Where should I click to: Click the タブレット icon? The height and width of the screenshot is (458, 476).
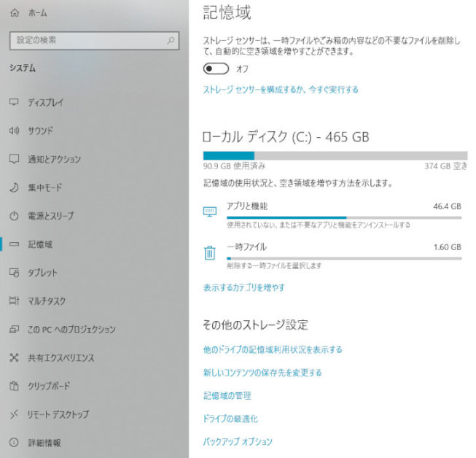[14, 273]
